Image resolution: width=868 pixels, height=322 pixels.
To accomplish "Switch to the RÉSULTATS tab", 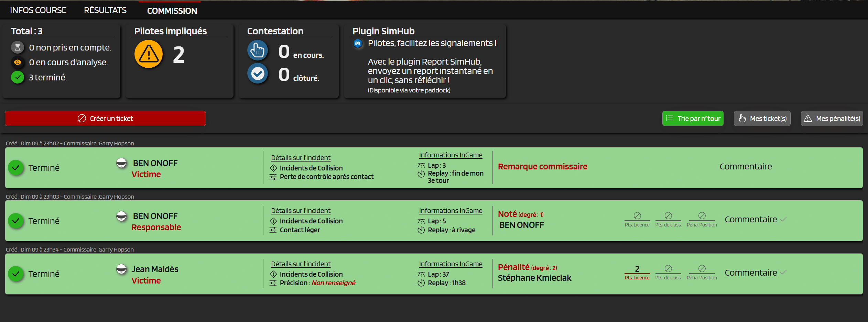I will click(x=105, y=10).
